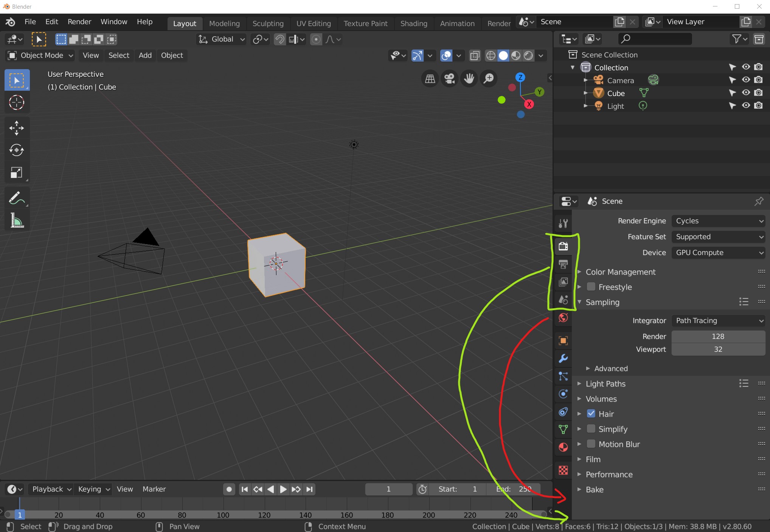Hide the Cube with its eye icon
The height and width of the screenshot is (532, 770).
(746, 93)
